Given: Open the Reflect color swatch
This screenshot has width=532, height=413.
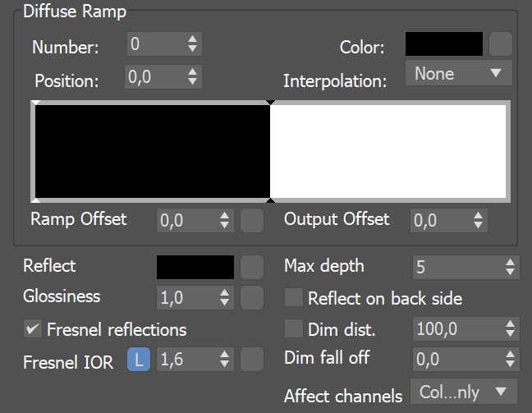Looking at the screenshot, I should (195, 268).
